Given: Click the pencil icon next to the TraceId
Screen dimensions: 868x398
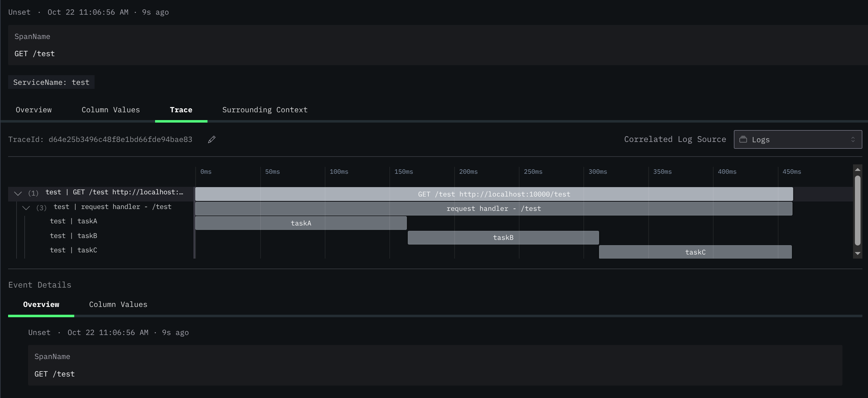Looking at the screenshot, I should 212,139.
